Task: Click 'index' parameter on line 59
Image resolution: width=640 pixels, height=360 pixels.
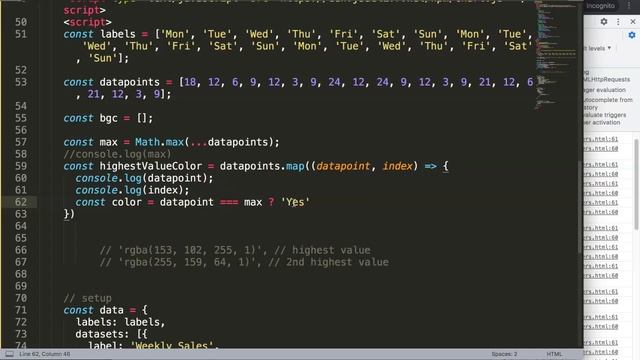Action: pos(397,166)
